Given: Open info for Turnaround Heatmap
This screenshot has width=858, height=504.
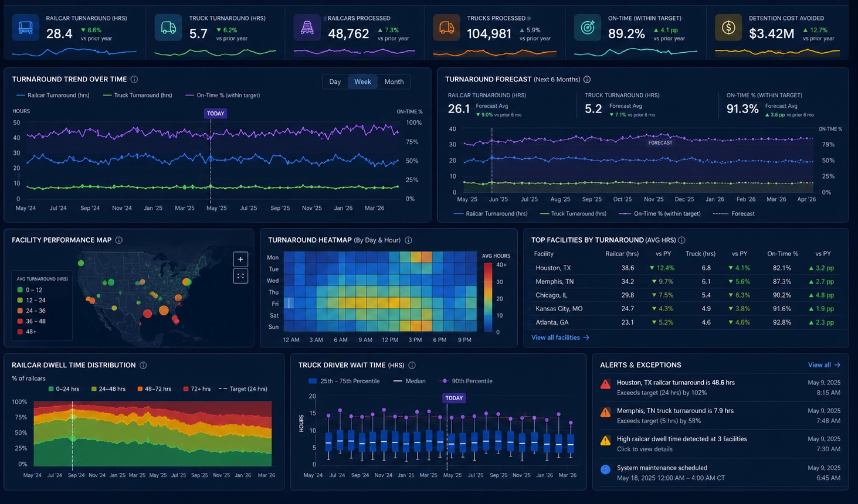Looking at the screenshot, I should [409, 240].
